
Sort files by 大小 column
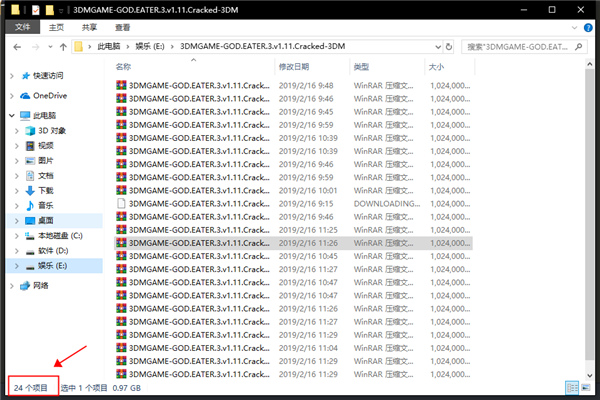pyautogui.click(x=436, y=67)
